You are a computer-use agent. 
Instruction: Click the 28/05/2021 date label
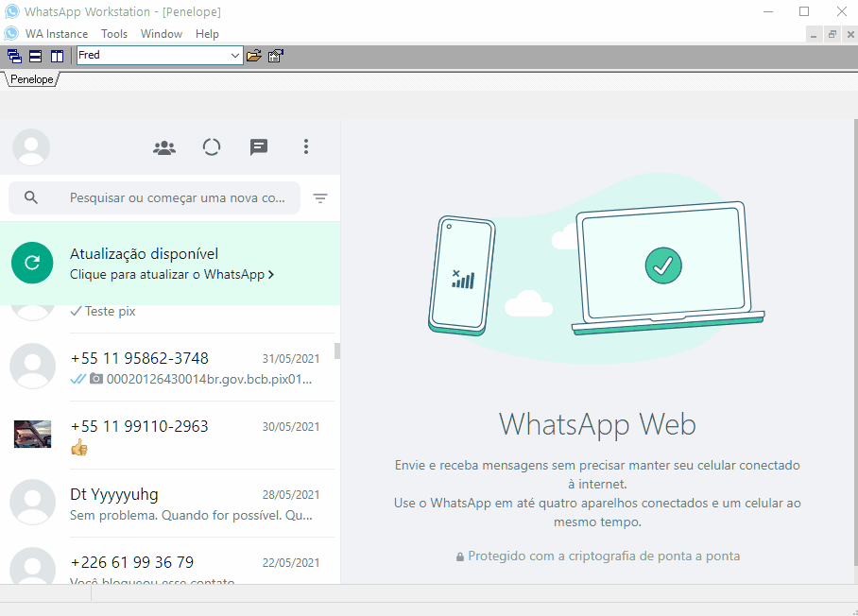pyautogui.click(x=290, y=495)
